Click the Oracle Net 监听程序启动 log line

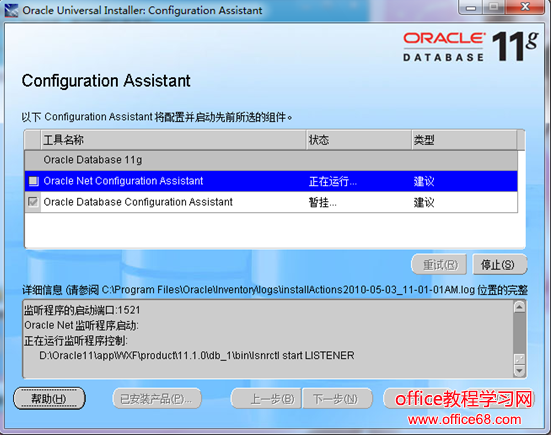[81, 325]
